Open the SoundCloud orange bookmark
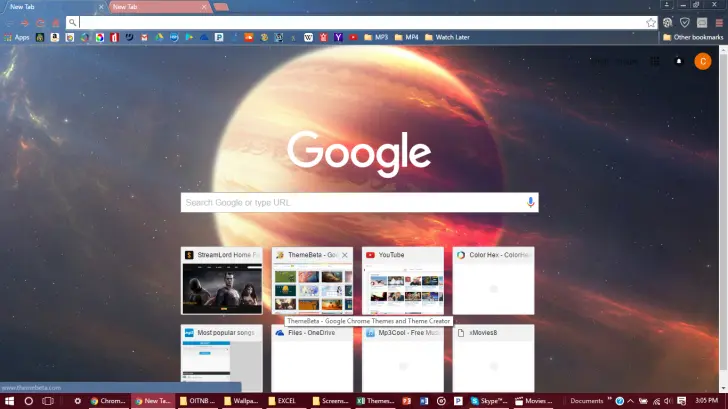Image resolution: width=728 pixels, height=409 pixels. 249,37
